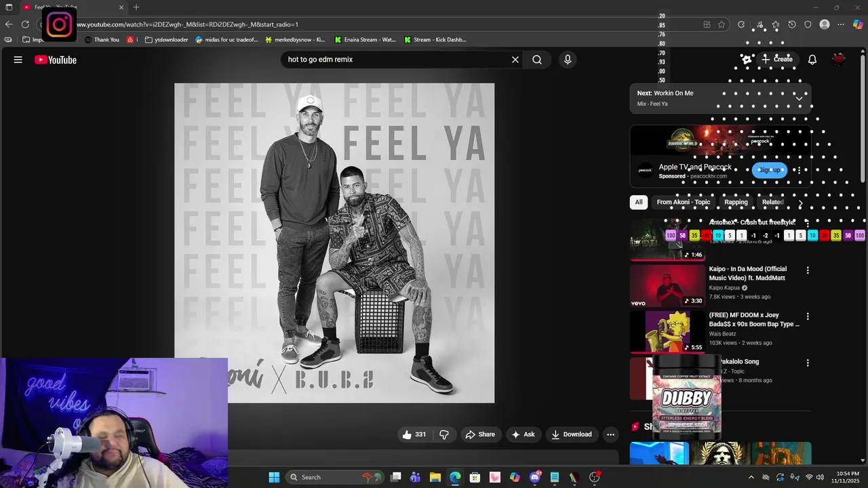
Task: Open Kaipo In Da Mood video thumbnail
Action: [x=668, y=285]
